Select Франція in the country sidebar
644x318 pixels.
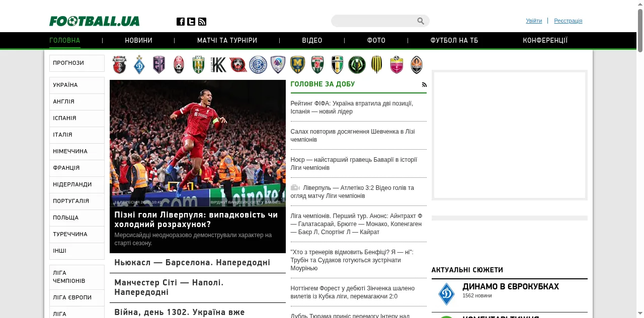click(x=77, y=168)
